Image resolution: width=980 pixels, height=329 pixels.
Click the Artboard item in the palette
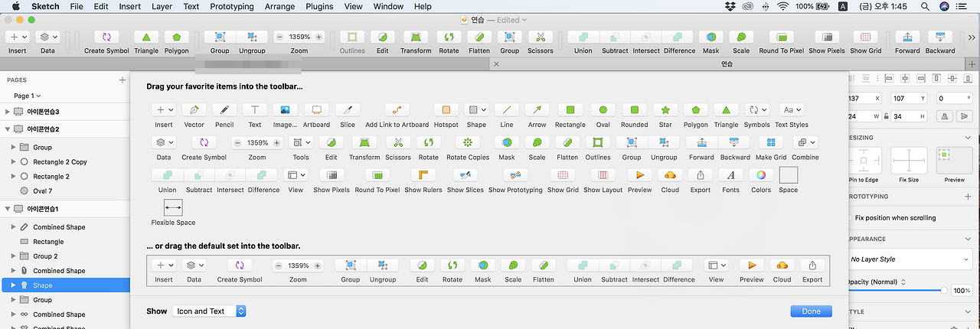click(x=316, y=110)
